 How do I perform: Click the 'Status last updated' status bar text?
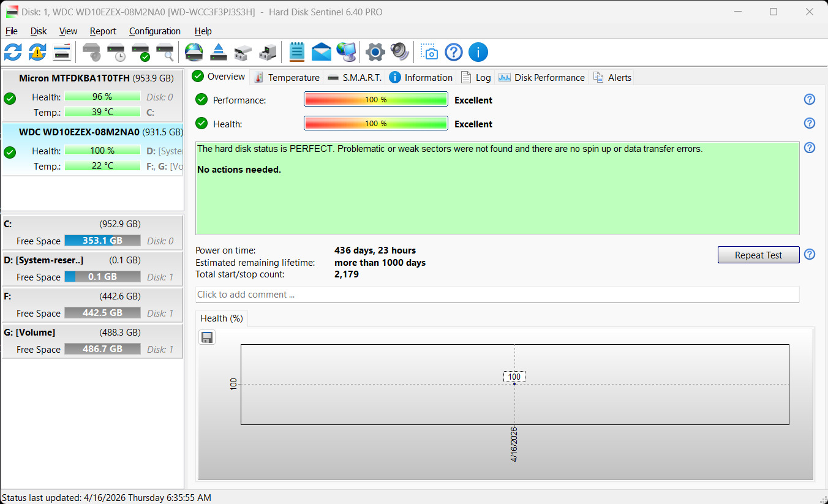[107, 498]
